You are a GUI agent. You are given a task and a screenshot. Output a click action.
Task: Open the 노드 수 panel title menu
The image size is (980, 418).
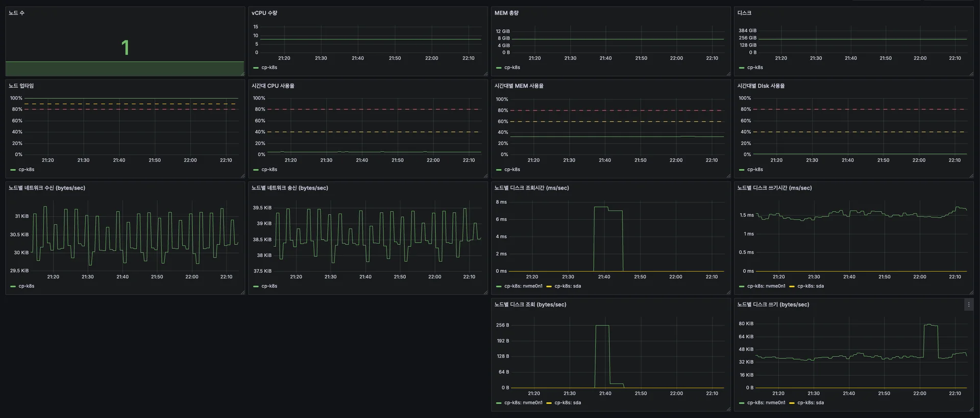(16, 13)
